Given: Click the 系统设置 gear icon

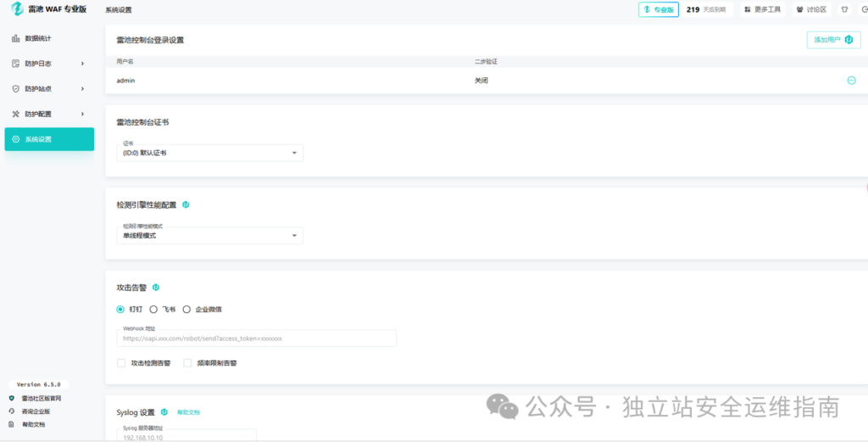Looking at the screenshot, I should pos(15,139).
